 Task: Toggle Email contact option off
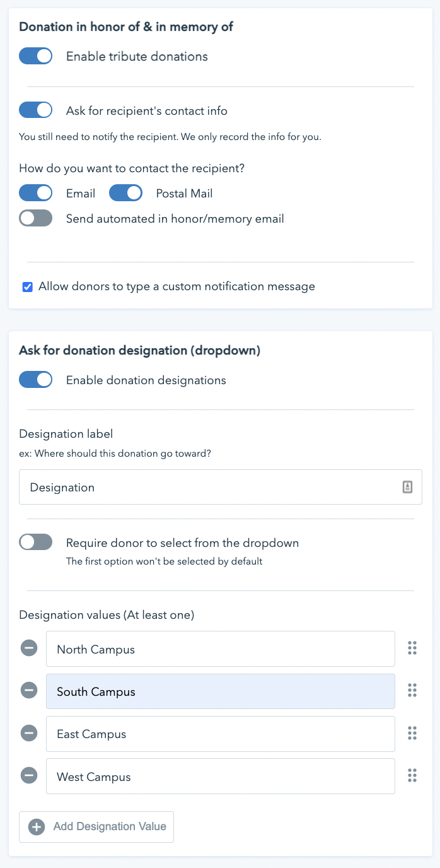coord(35,192)
